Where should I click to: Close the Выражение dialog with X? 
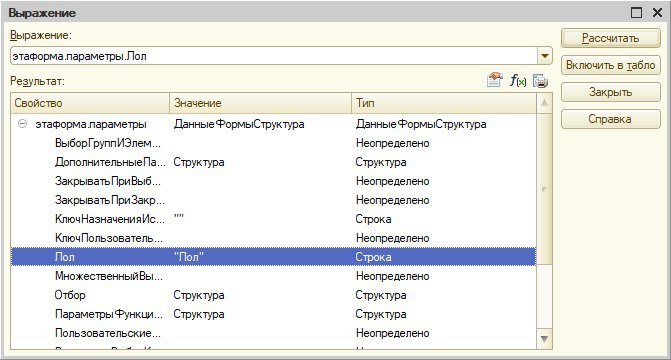pos(657,13)
